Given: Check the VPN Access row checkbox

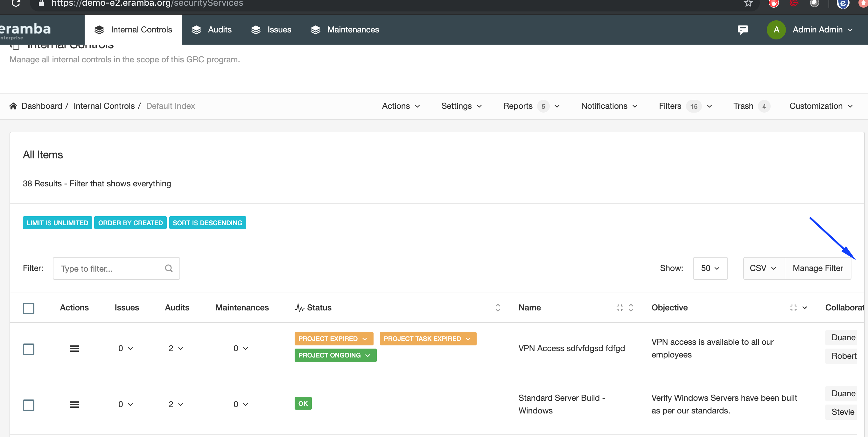Looking at the screenshot, I should click(29, 349).
